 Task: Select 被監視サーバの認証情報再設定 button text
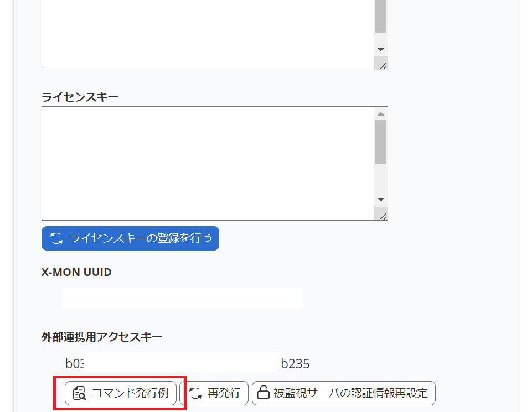coord(350,393)
